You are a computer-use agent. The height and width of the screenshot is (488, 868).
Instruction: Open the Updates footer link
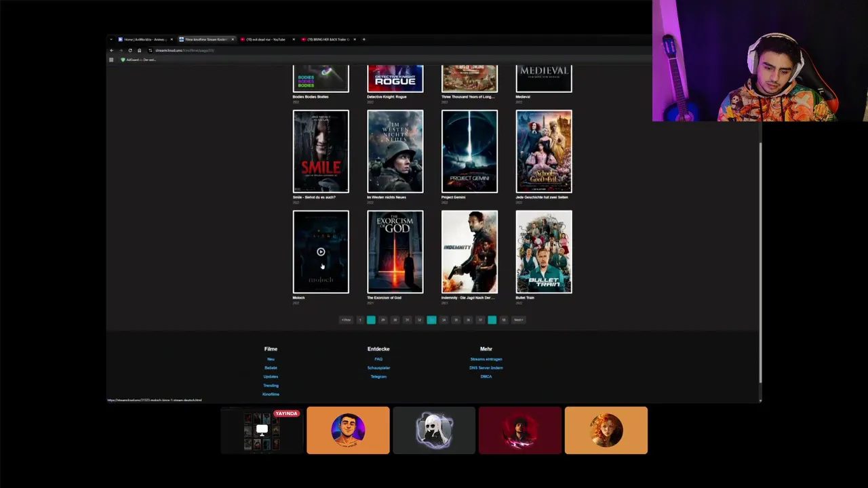[x=271, y=377]
